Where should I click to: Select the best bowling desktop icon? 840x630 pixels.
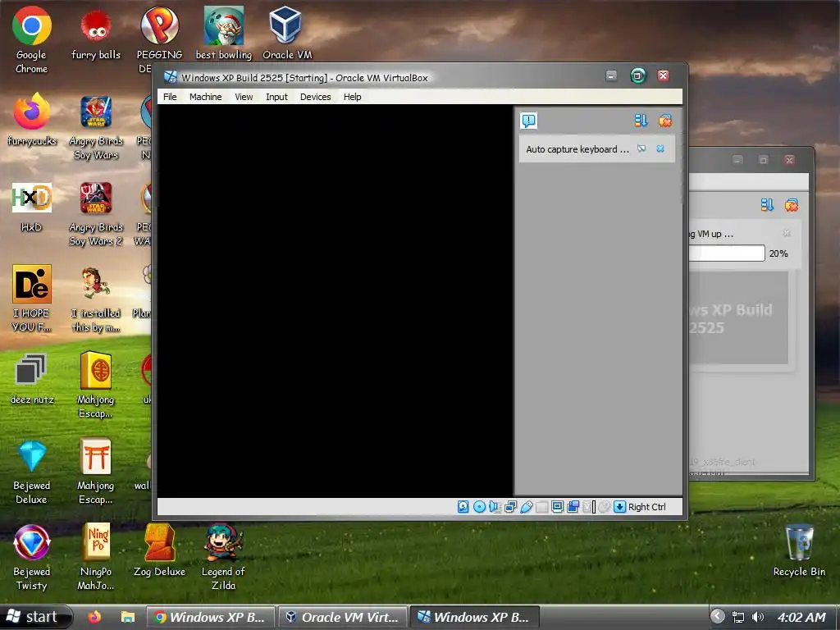click(223, 33)
